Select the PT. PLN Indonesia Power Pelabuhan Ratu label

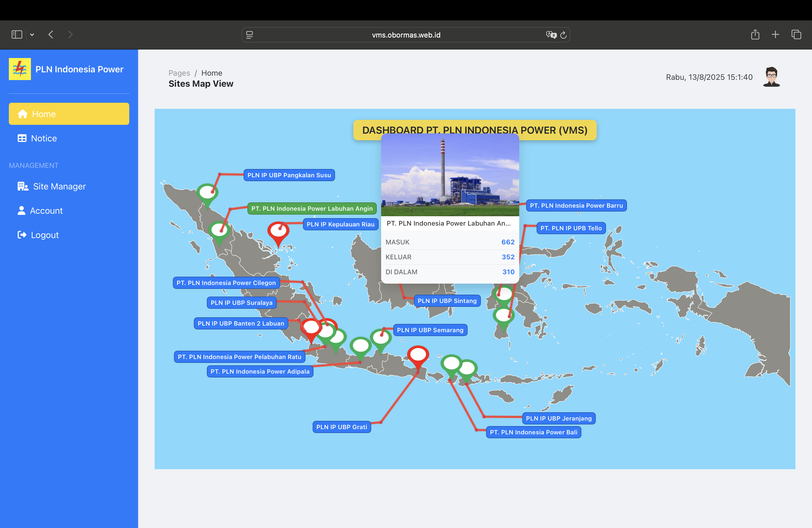tap(239, 357)
